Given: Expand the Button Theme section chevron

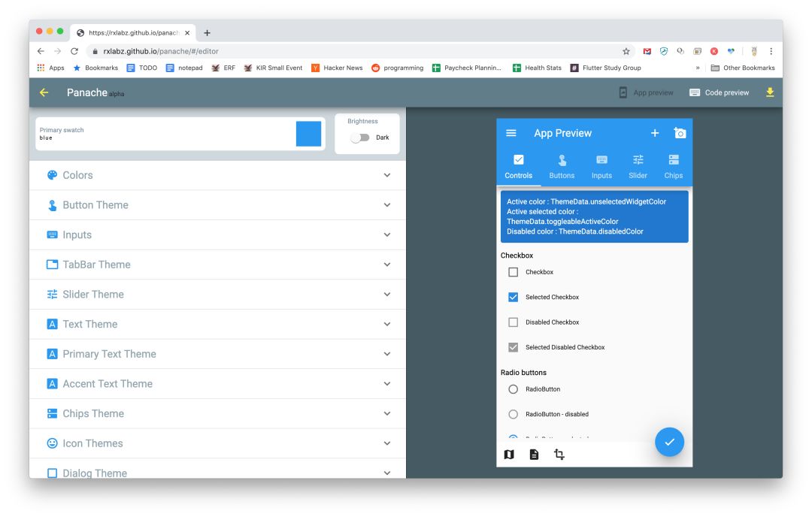Looking at the screenshot, I should 387,205.
